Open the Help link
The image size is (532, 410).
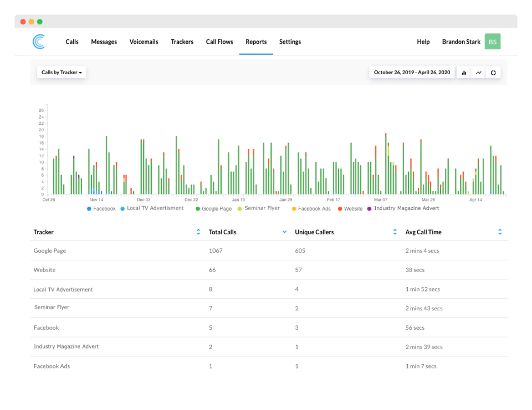[423, 42]
